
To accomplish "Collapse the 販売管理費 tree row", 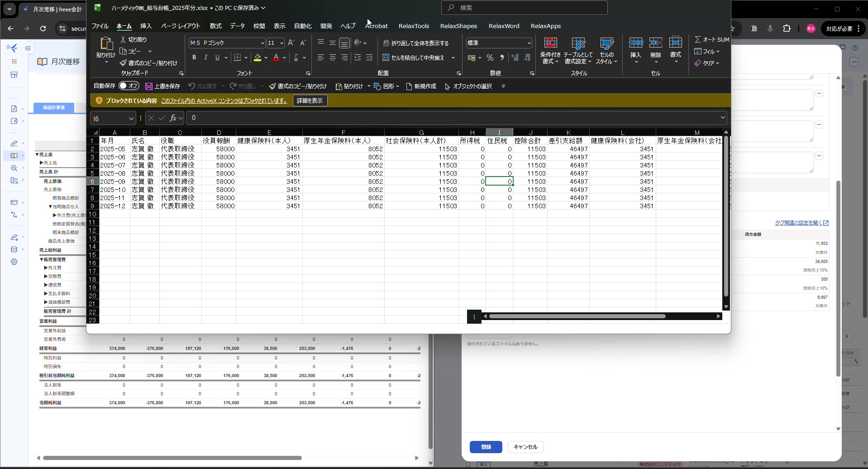I will coord(41,259).
